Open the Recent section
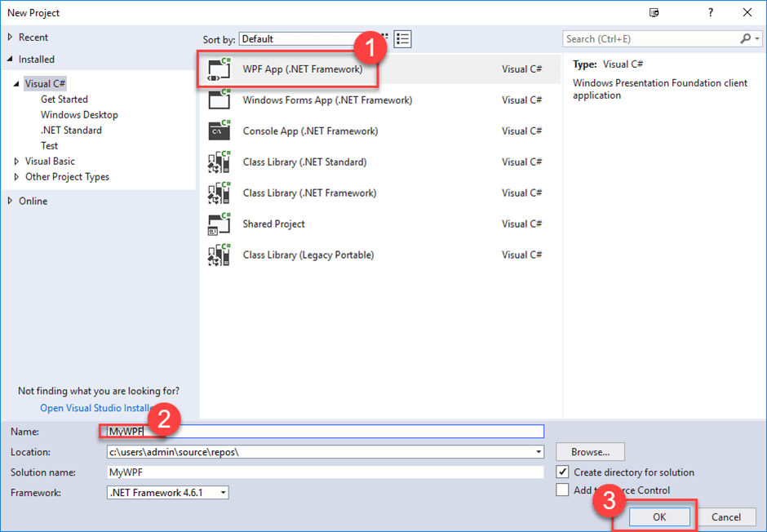The image size is (767, 532). [x=31, y=37]
